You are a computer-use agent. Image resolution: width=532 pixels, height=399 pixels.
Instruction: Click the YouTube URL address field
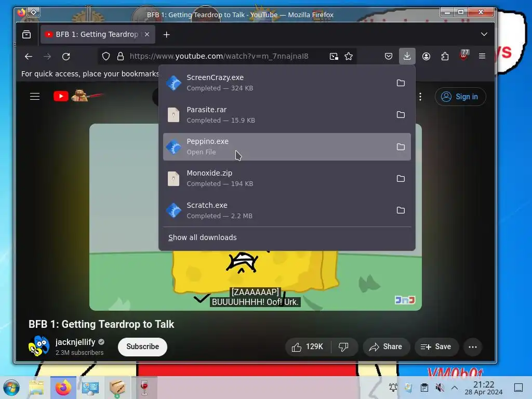click(219, 56)
